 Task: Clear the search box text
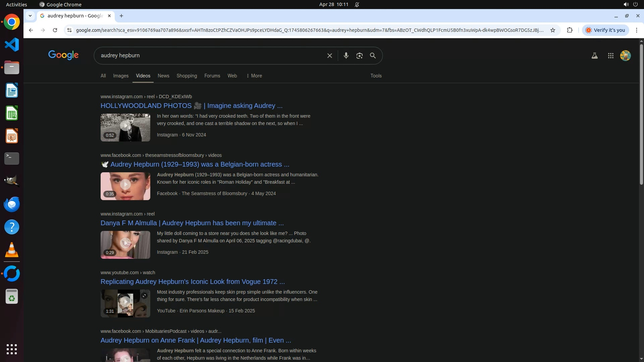[329, 56]
